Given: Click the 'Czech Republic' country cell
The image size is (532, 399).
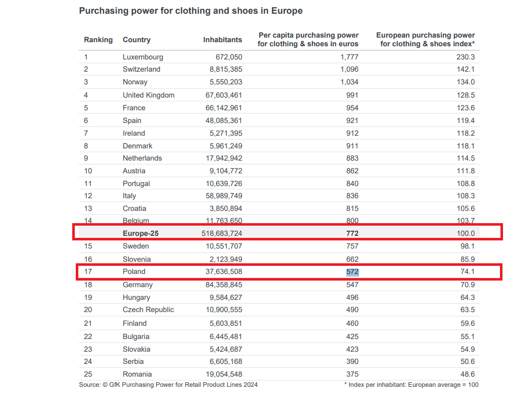Looking at the screenshot, I should (x=149, y=310).
